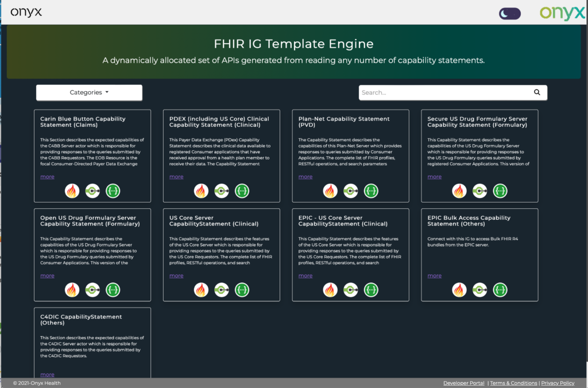Click flame icon on Secure US Drug Formulary card
The width and height of the screenshot is (588, 388).
click(x=459, y=191)
